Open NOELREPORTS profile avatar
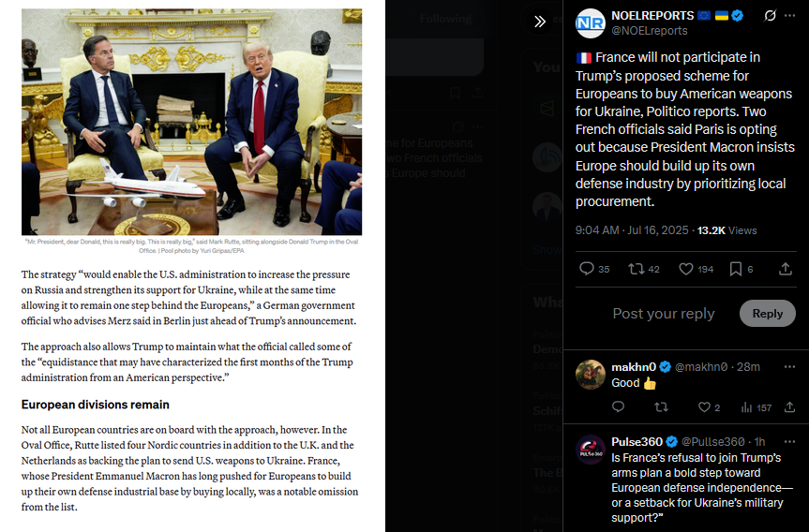This screenshot has height=532, width=809. click(x=591, y=23)
